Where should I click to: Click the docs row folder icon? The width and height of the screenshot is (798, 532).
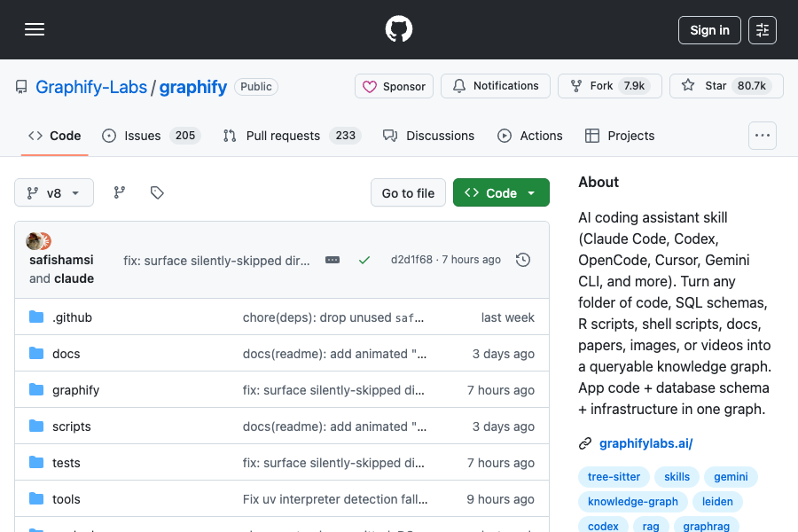(36, 353)
